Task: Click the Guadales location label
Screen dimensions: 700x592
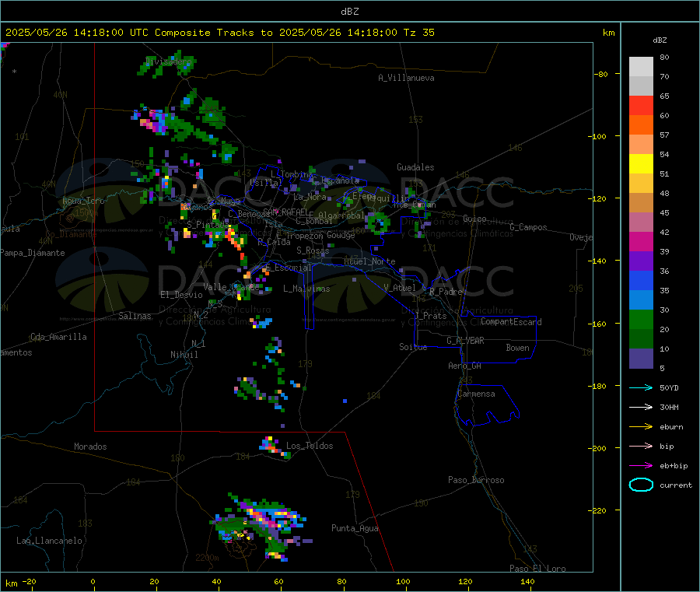Action: [415, 167]
